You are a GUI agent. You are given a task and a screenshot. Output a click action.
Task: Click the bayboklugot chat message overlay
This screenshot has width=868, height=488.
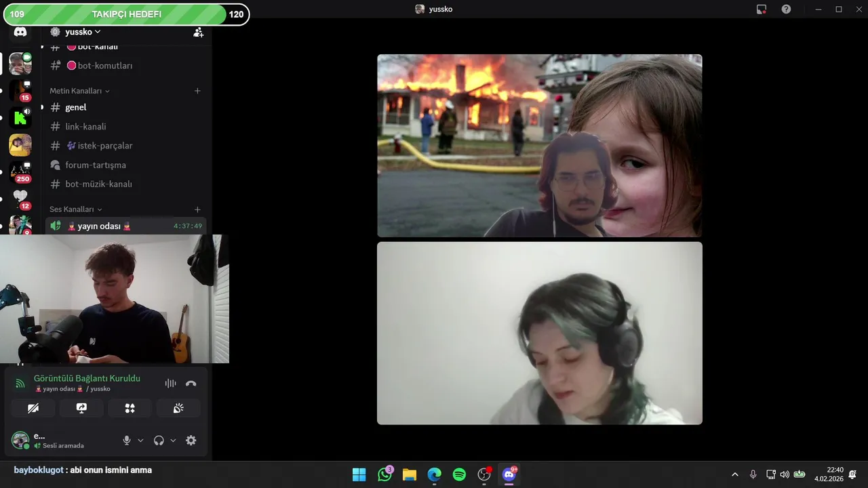click(x=83, y=470)
